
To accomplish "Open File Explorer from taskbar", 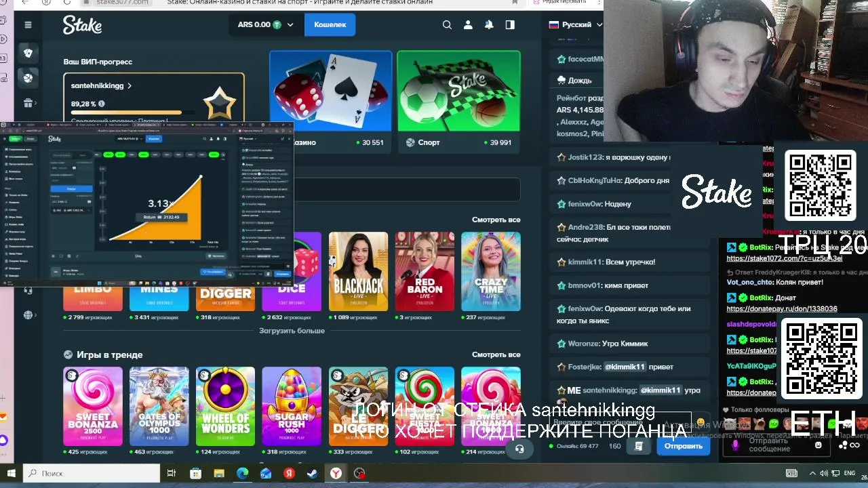I will click(218, 473).
